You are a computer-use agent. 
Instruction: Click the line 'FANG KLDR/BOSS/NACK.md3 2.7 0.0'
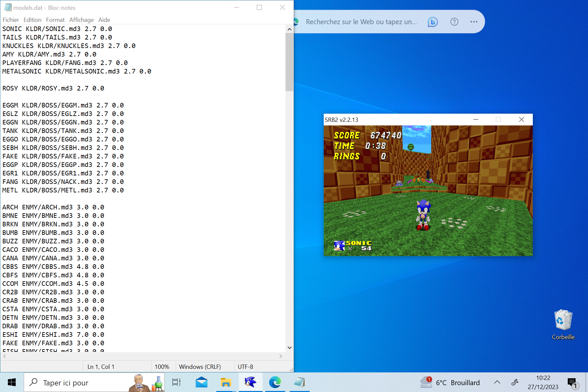(x=63, y=182)
